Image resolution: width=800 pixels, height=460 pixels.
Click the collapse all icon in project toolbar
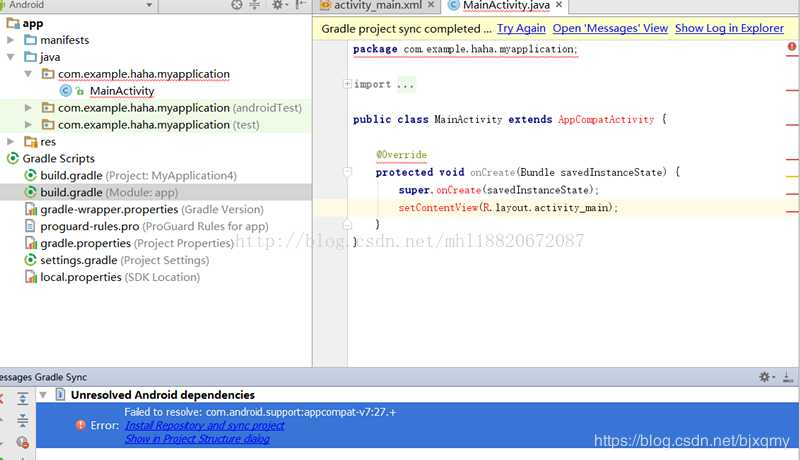coord(255,5)
